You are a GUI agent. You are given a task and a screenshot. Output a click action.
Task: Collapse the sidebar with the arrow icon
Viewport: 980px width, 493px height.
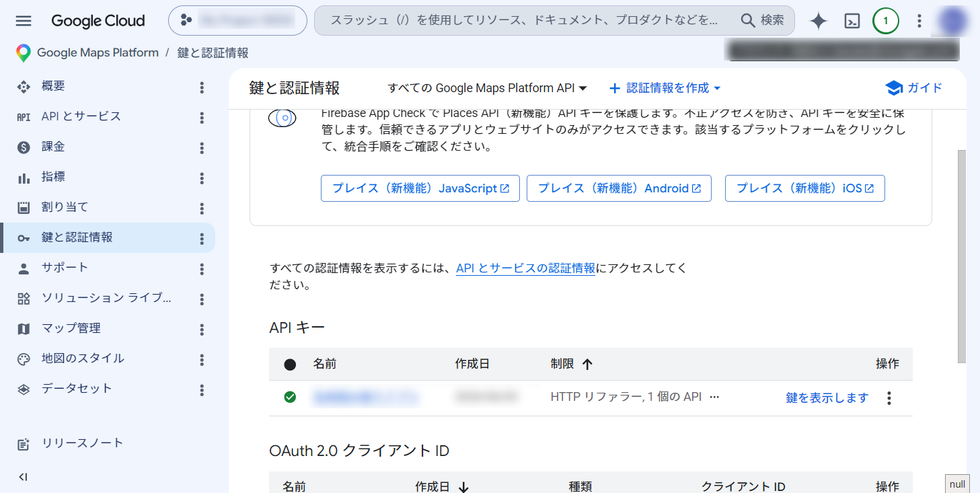pyautogui.click(x=24, y=477)
